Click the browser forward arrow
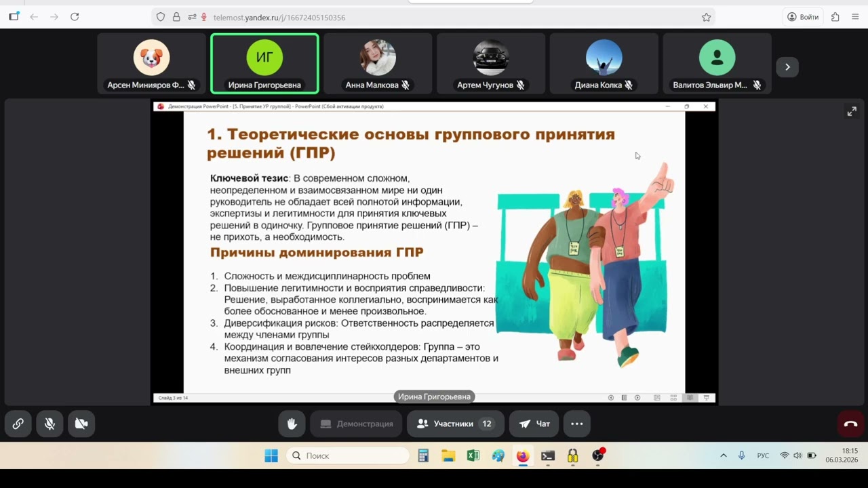868x488 pixels. pos(54,17)
